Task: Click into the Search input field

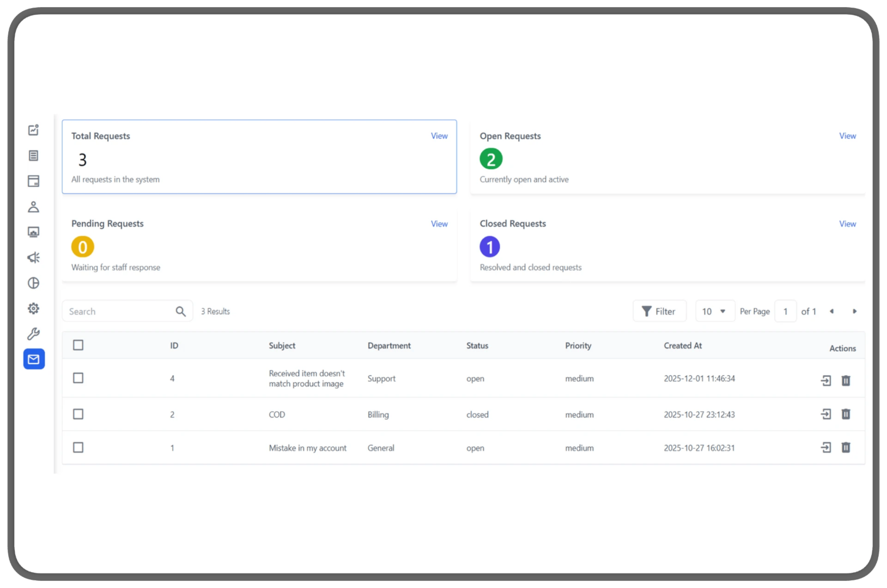Action: pos(119,312)
